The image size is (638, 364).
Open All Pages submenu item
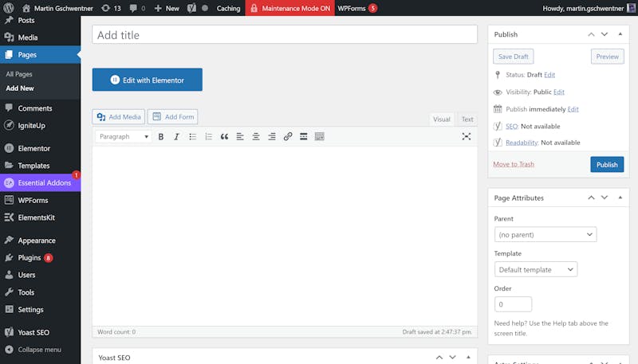tap(19, 74)
